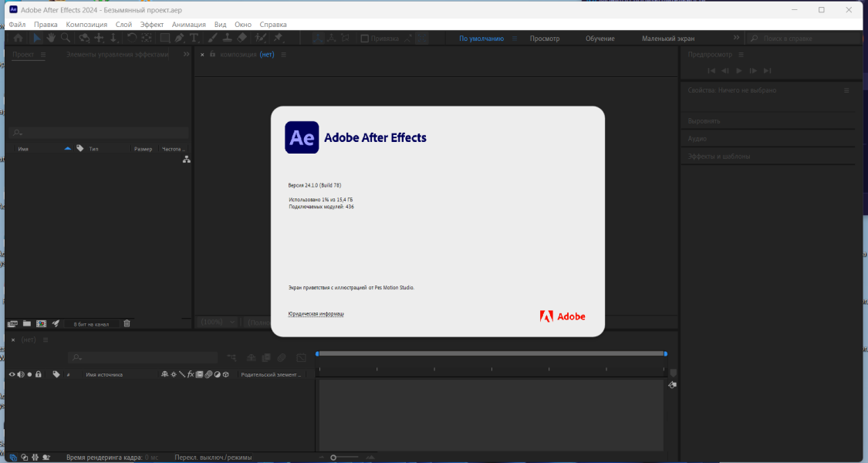868x463 pixels.
Task: Open the Эффект menu
Action: 152,25
